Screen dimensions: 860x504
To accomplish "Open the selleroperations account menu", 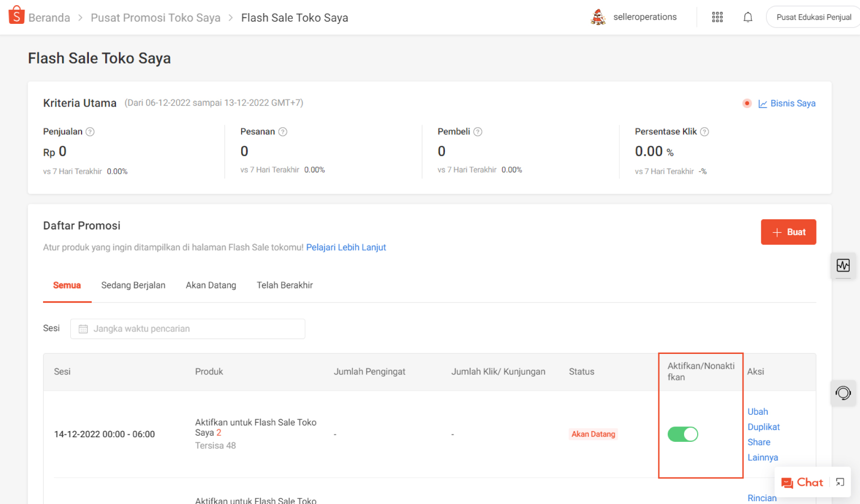I will click(x=644, y=17).
